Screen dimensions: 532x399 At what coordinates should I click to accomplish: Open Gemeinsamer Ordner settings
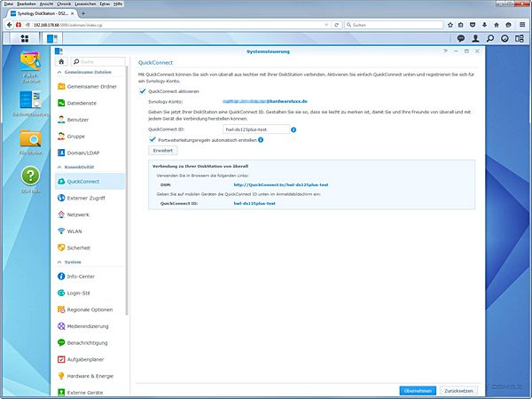(x=90, y=87)
